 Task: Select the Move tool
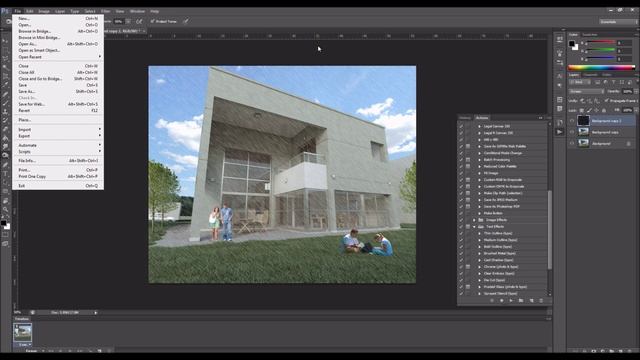5,41
